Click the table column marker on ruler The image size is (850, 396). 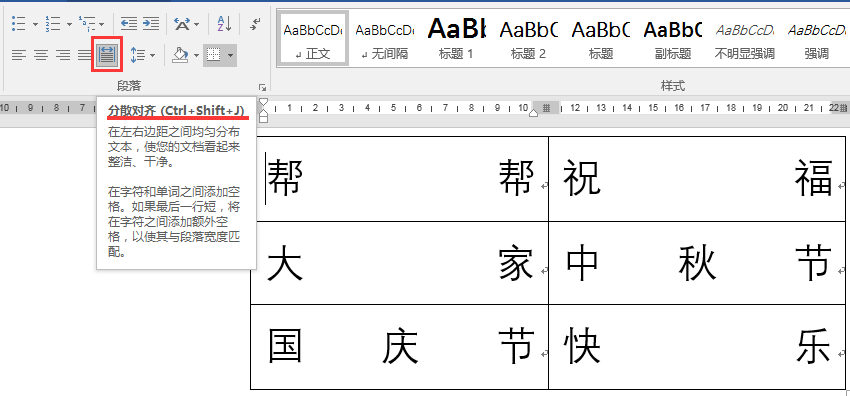pyautogui.click(x=546, y=108)
